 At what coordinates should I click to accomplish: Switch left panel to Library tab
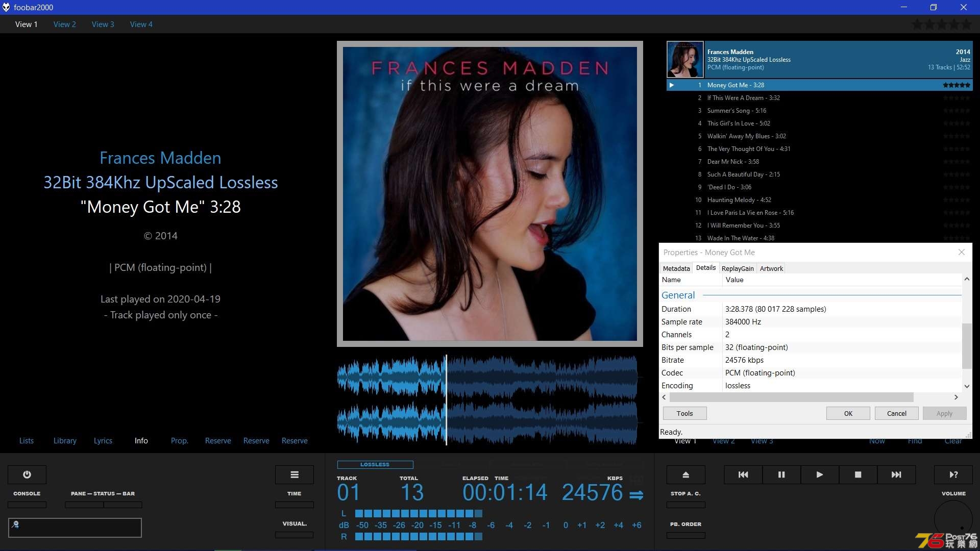pos(65,441)
